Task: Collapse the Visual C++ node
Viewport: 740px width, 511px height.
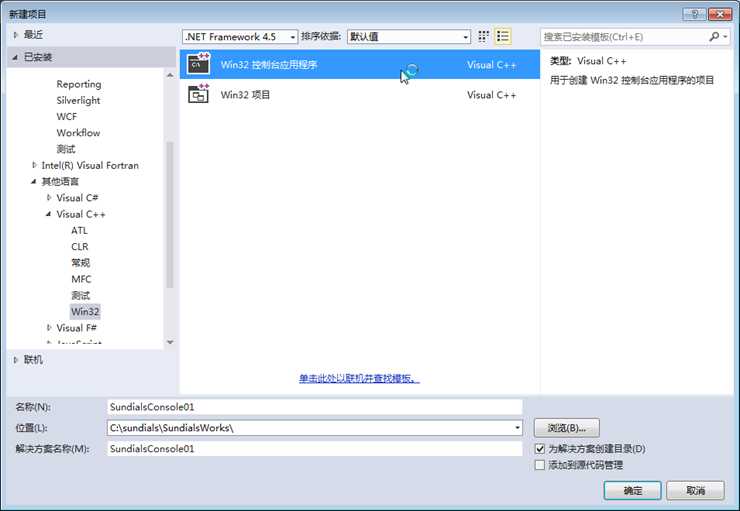Action: tap(49, 214)
